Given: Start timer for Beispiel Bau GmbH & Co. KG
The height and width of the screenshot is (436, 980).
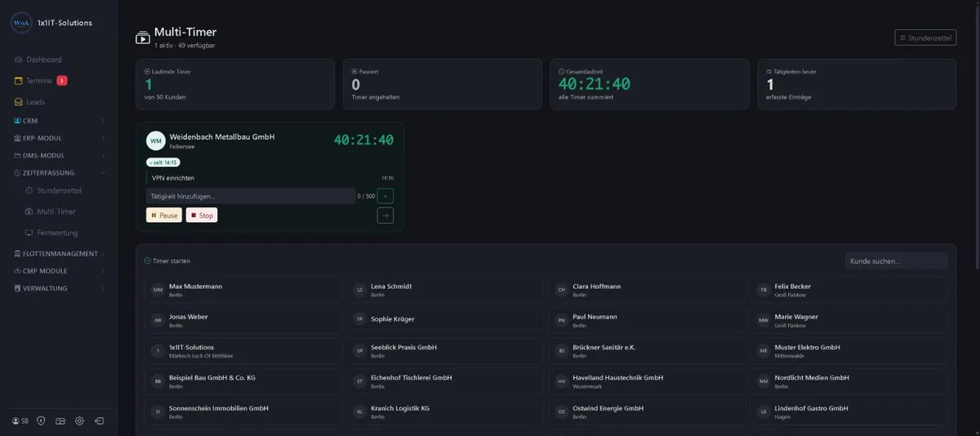Looking at the screenshot, I should [243, 381].
